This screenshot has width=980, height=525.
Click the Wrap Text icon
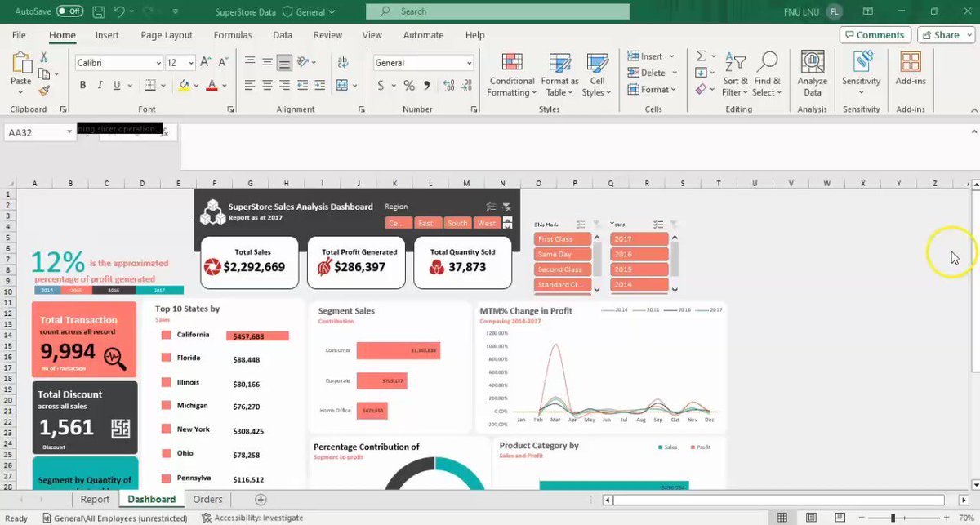coord(344,62)
